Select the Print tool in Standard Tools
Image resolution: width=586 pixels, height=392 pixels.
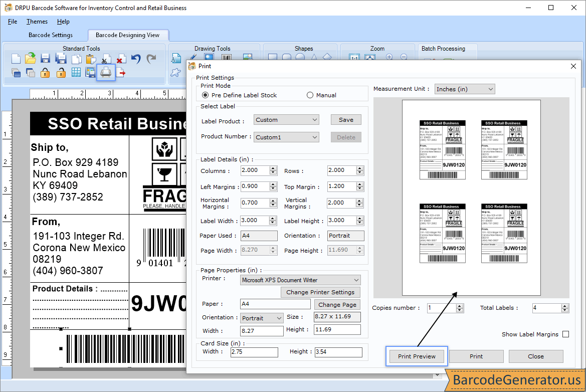coord(105,72)
